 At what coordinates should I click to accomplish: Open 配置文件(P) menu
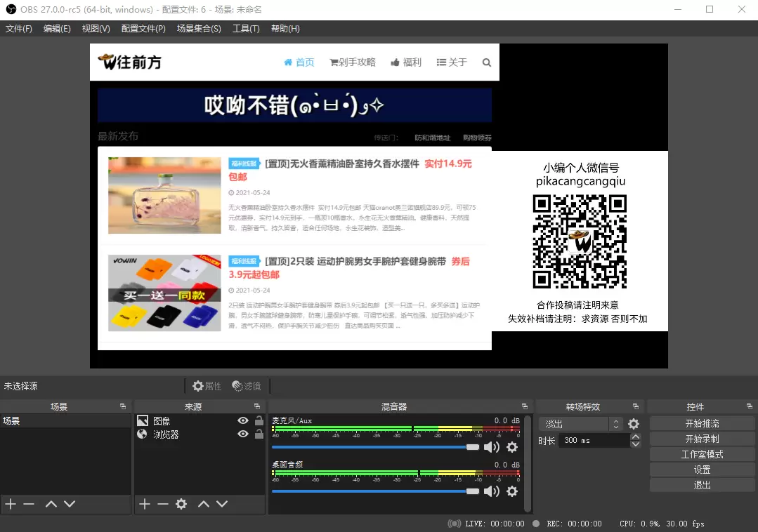pyautogui.click(x=143, y=29)
